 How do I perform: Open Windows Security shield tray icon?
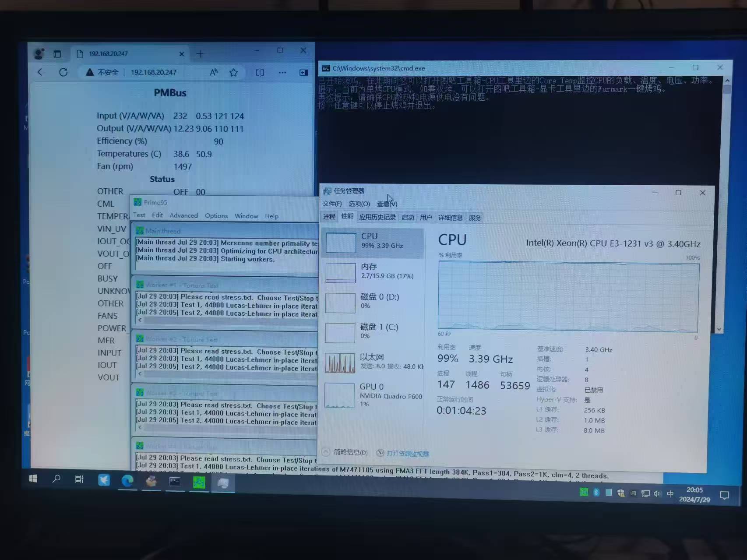tap(620, 493)
